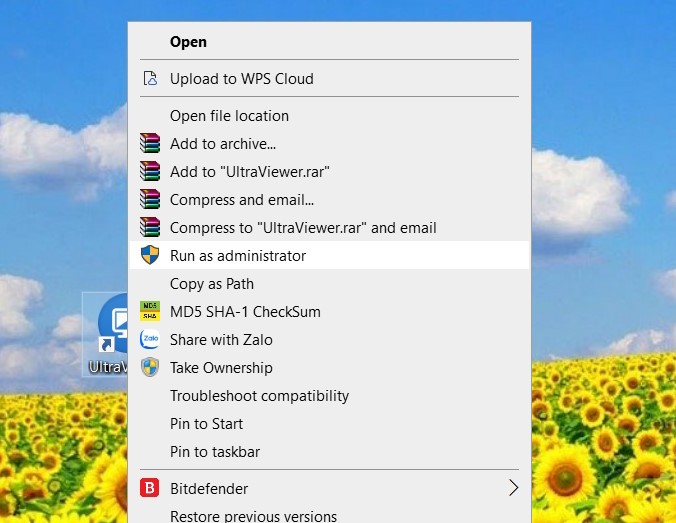Screen dimensions: 676x523
Task: Click the WPS Cloud upload icon
Action: click(150, 78)
